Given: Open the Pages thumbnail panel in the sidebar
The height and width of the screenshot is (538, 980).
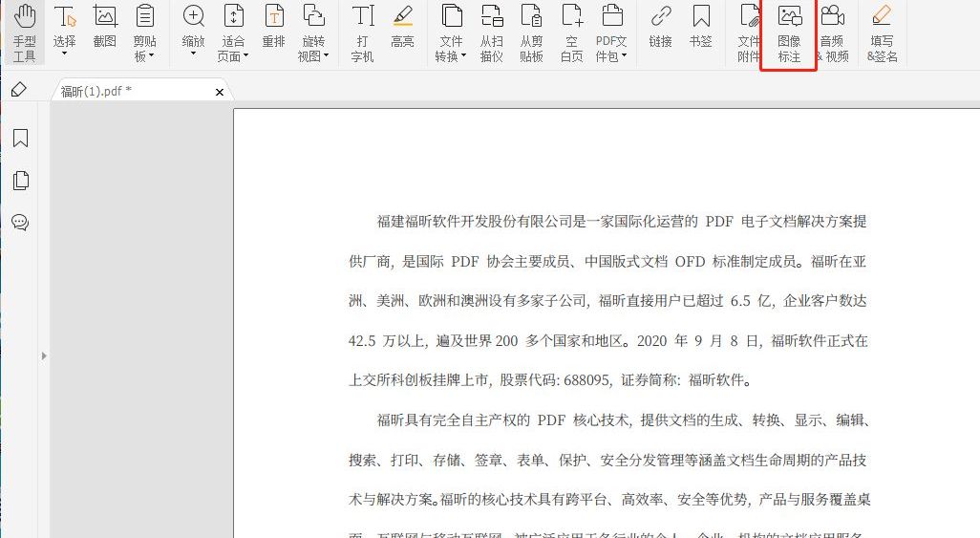Looking at the screenshot, I should [x=21, y=181].
